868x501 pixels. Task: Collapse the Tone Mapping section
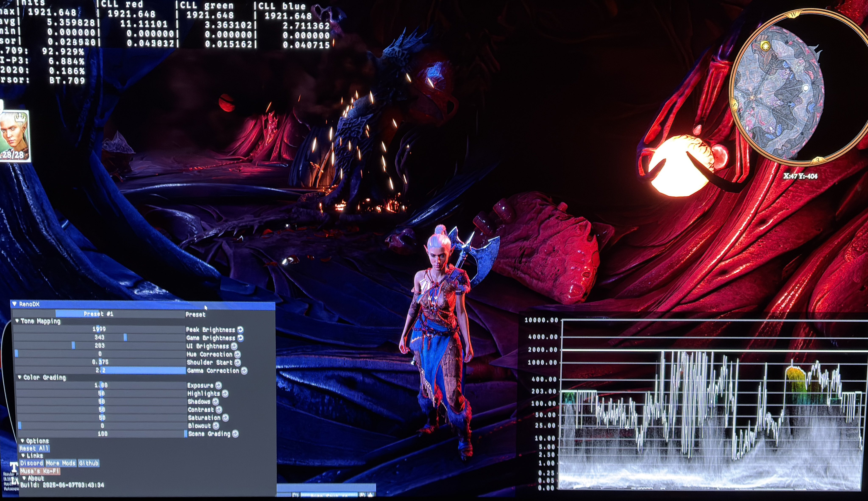[x=17, y=321]
